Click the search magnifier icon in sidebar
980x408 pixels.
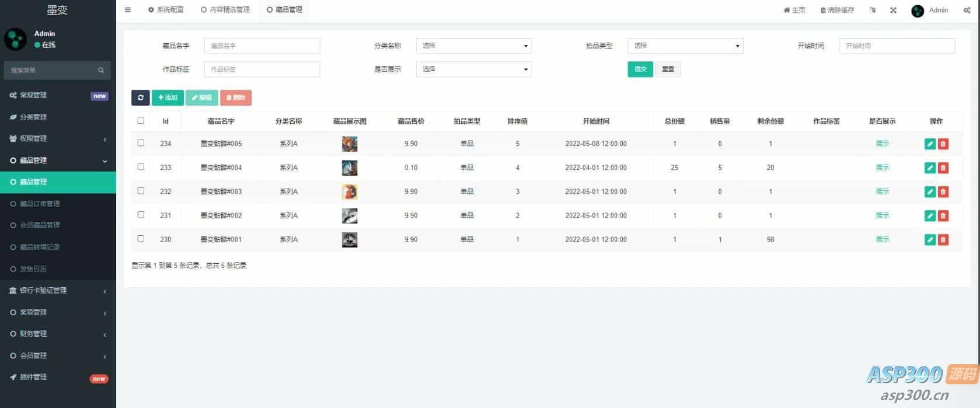101,70
